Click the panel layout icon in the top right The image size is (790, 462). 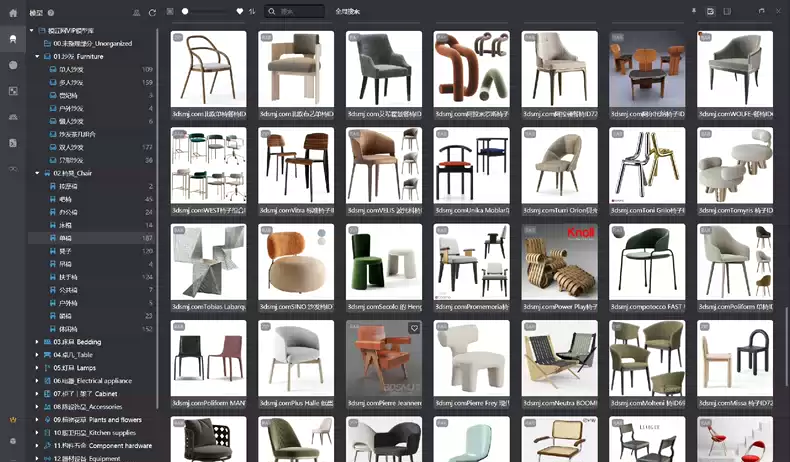pyautogui.click(x=727, y=11)
